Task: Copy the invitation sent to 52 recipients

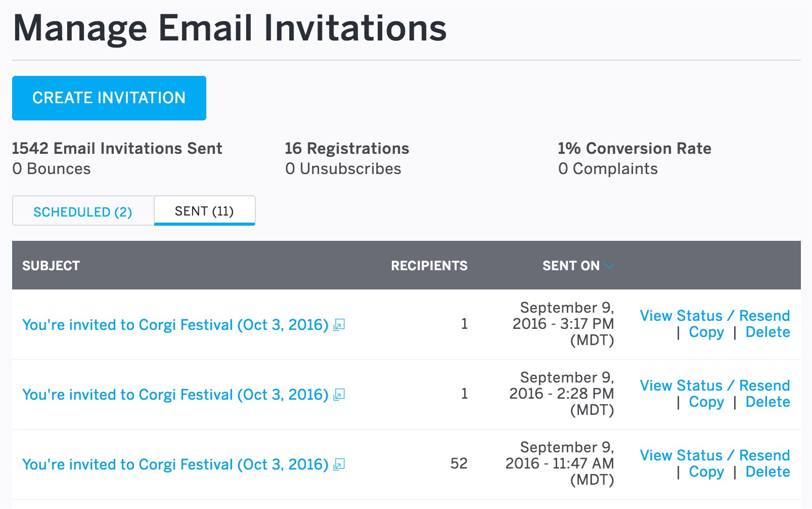Action: click(x=706, y=472)
